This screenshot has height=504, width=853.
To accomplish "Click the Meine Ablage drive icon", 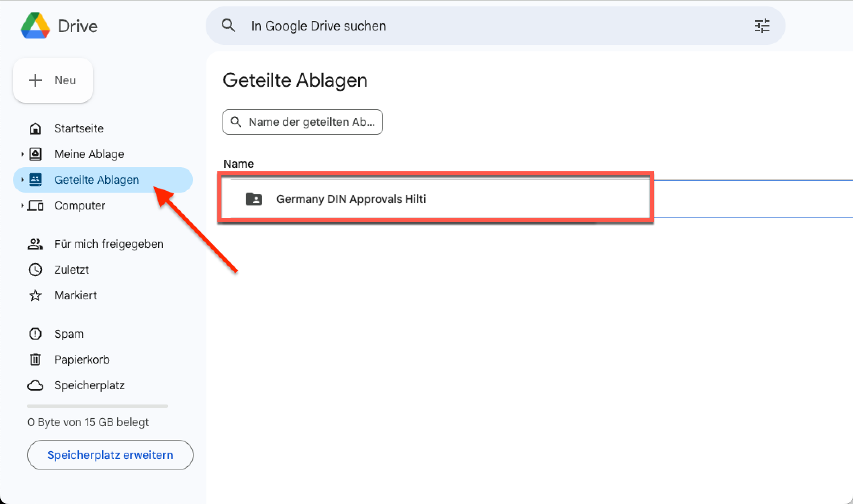I will pyautogui.click(x=35, y=154).
